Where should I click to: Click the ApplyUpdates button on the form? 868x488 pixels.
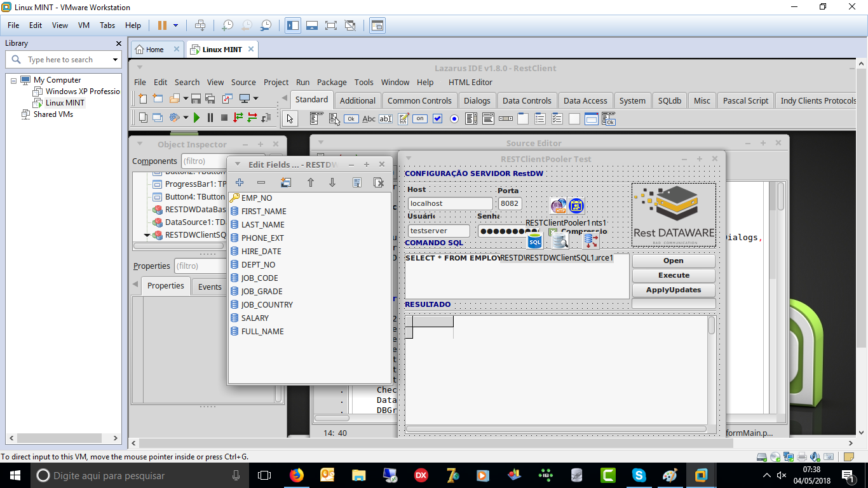click(674, 290)
